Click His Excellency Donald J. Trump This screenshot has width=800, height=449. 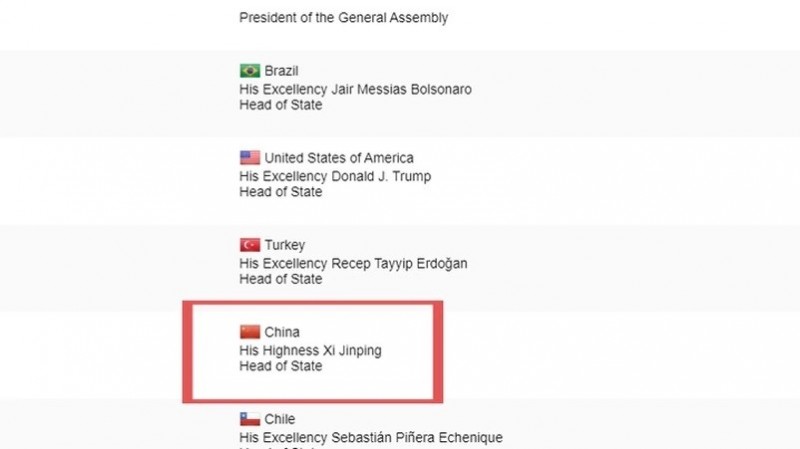335,176
